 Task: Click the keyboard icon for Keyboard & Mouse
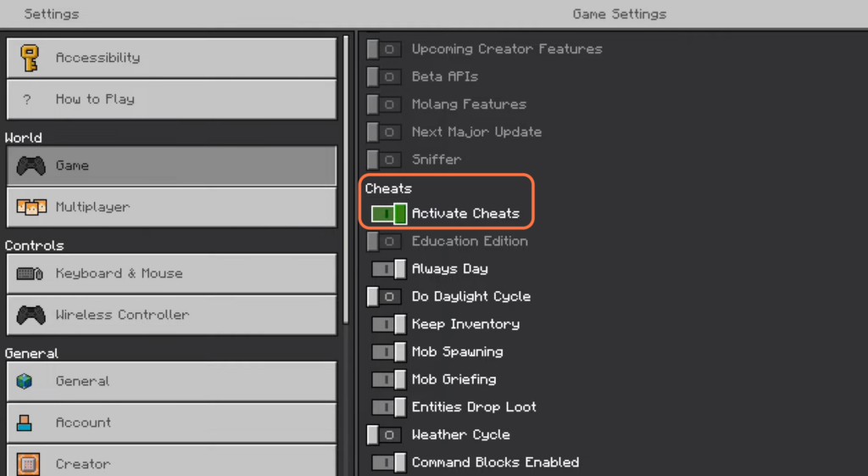pyautogui.click(x=30, y=273)
